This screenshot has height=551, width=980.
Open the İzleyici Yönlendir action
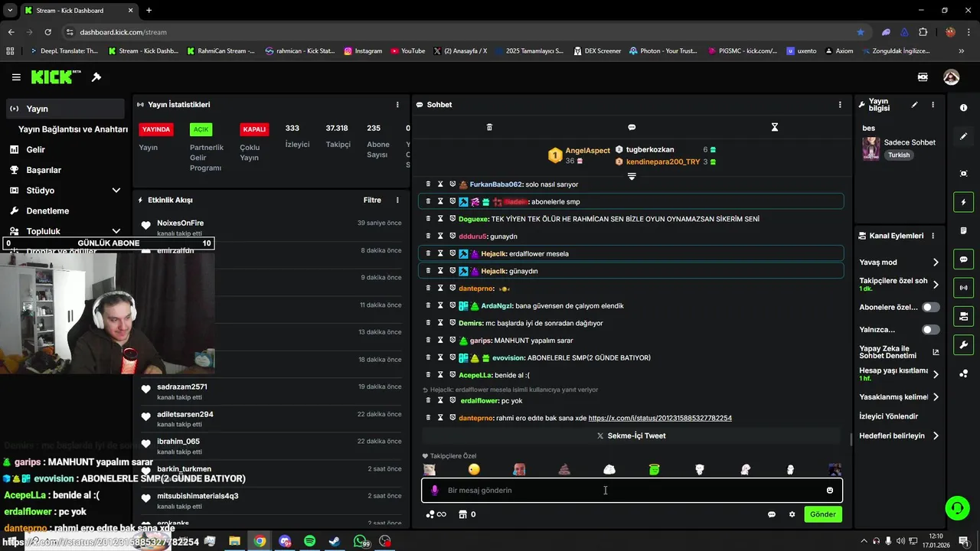pos(888,416)
